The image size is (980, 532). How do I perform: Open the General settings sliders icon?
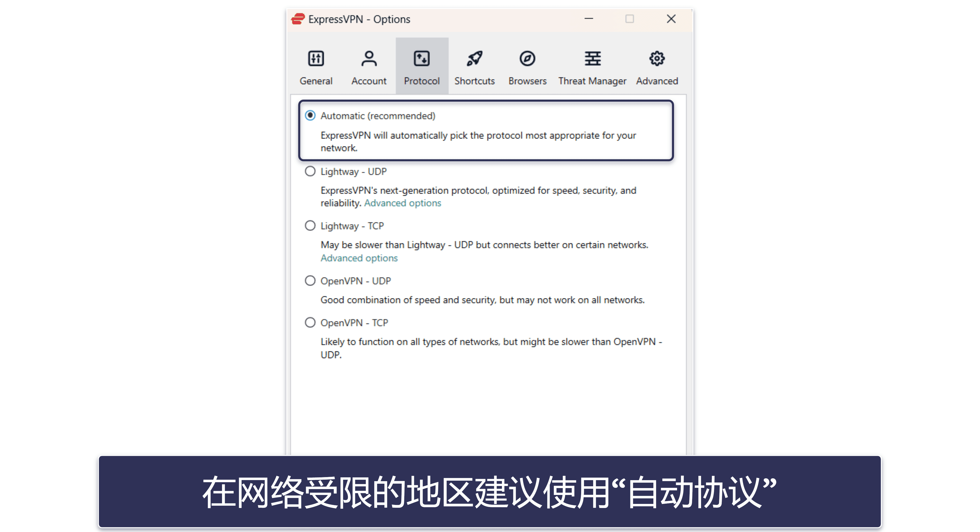tap(316, 58)
